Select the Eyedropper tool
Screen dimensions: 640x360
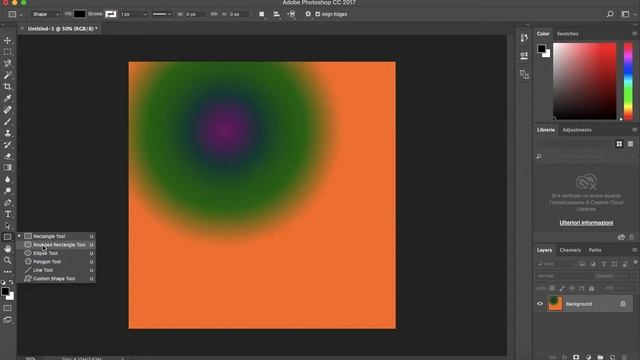click(x=7, y=98)
